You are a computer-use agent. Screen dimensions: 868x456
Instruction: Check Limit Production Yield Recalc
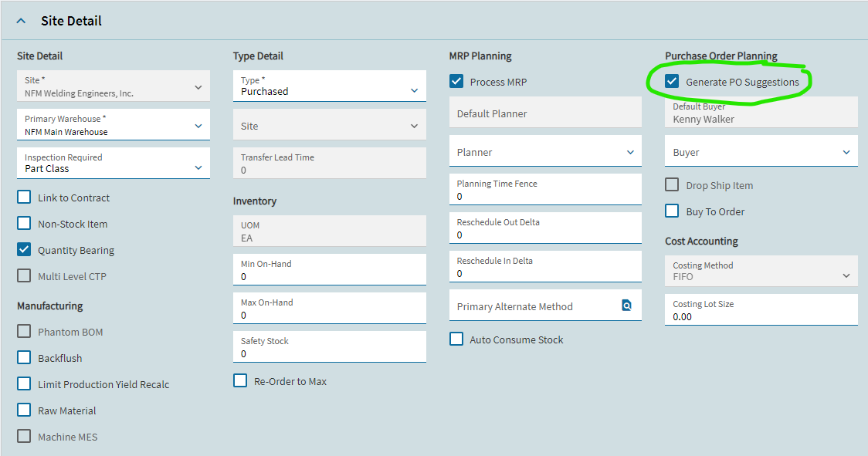[24, 383]
